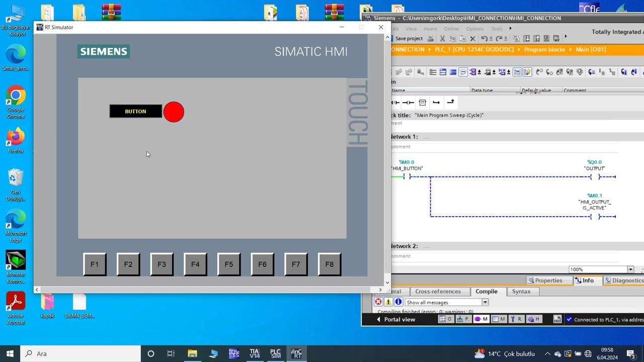The image size is (644, 362).
Task: Click the Main editor taskbar button 'M'
Action: coord(482,319)
